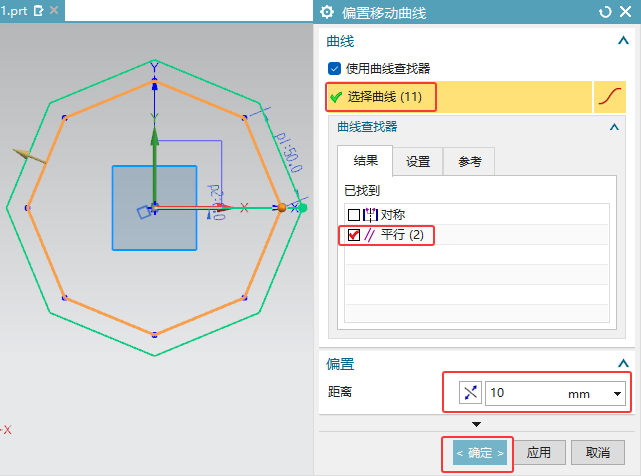Click the green Y-axis arrow handle
Viewport: 641px width, 476px height.
click(x=155, y=135)
